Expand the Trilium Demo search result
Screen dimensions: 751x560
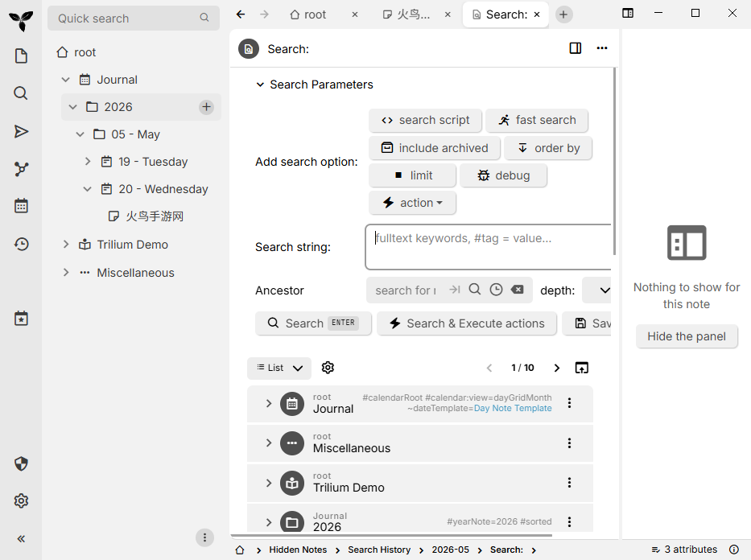(269, 483)
